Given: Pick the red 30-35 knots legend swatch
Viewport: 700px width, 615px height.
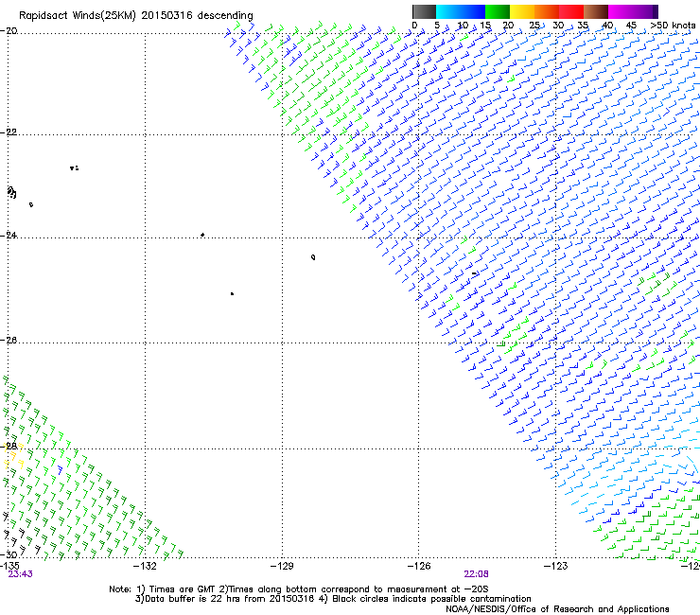Looking at the screenshot, I should [x=571, y=11].
